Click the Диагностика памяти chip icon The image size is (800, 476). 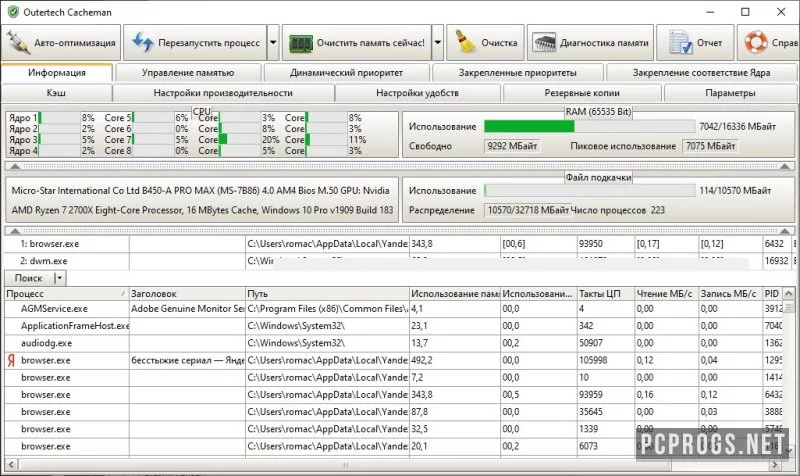pyautogui.click(x=544, y=43)
